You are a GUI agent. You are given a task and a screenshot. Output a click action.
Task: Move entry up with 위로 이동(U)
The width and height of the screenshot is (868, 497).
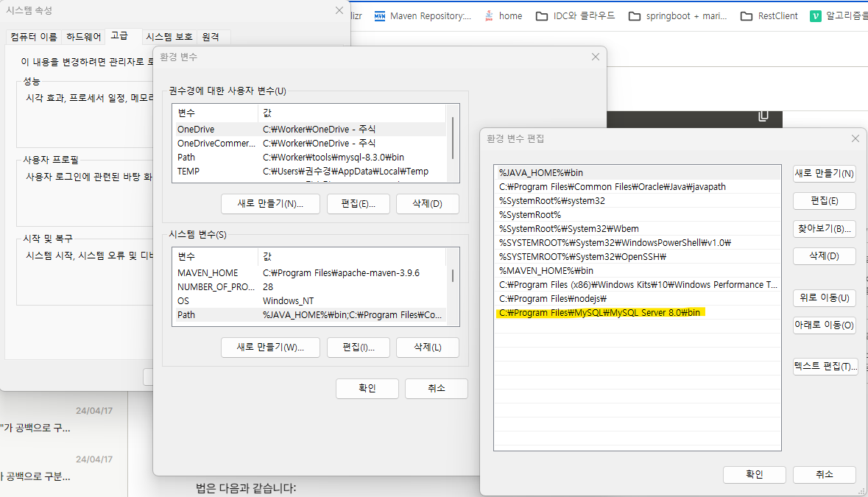coord(825,297)
